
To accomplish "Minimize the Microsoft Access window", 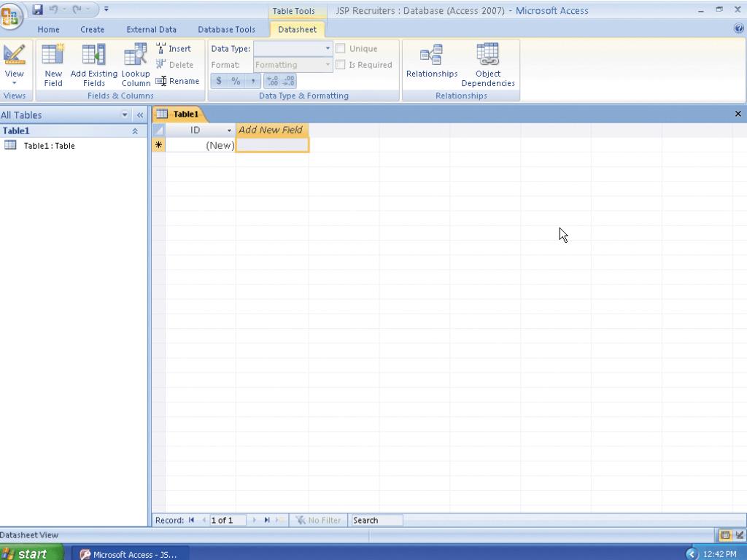I will coord(701,10).
